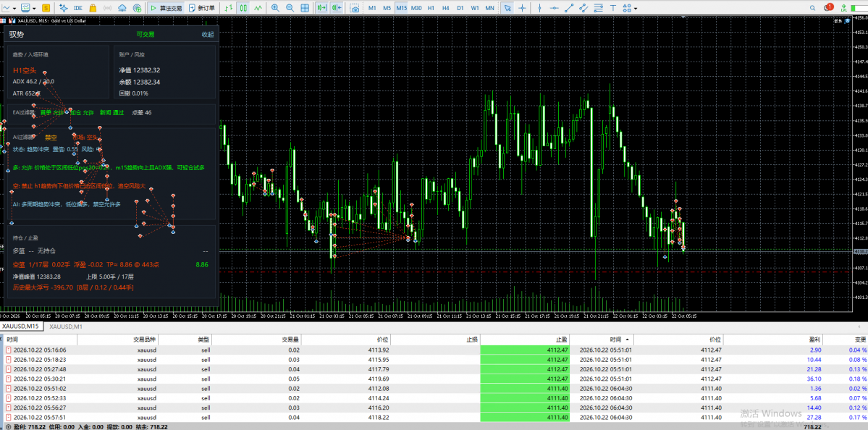Collapse the panel with 收起 link
868x430 pixels.
pos(208,34)
